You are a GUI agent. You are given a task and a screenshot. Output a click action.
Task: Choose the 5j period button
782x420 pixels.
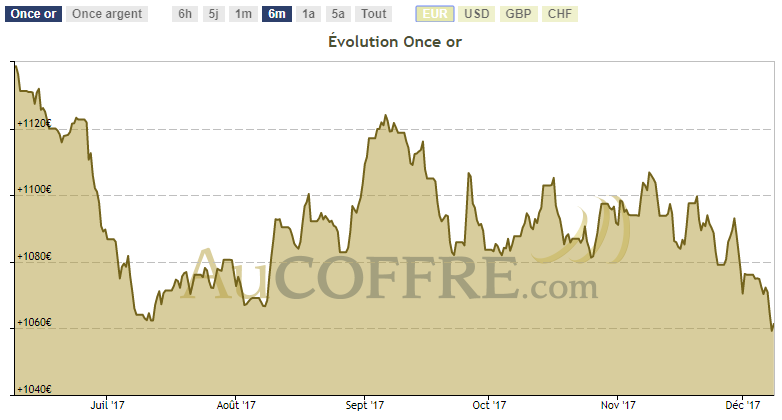coord(213,14)
